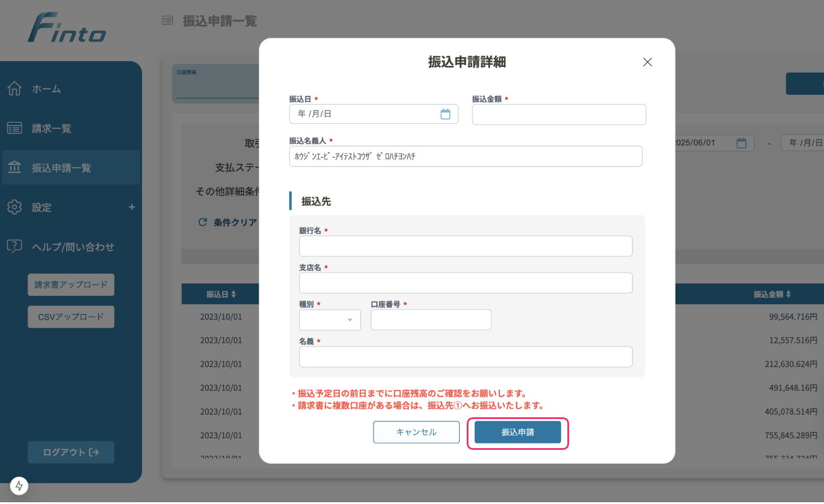The width and height of the screenshot is (824, 504).
Task: Click into the 振込金額 input field
Action: tap(559, 115)
